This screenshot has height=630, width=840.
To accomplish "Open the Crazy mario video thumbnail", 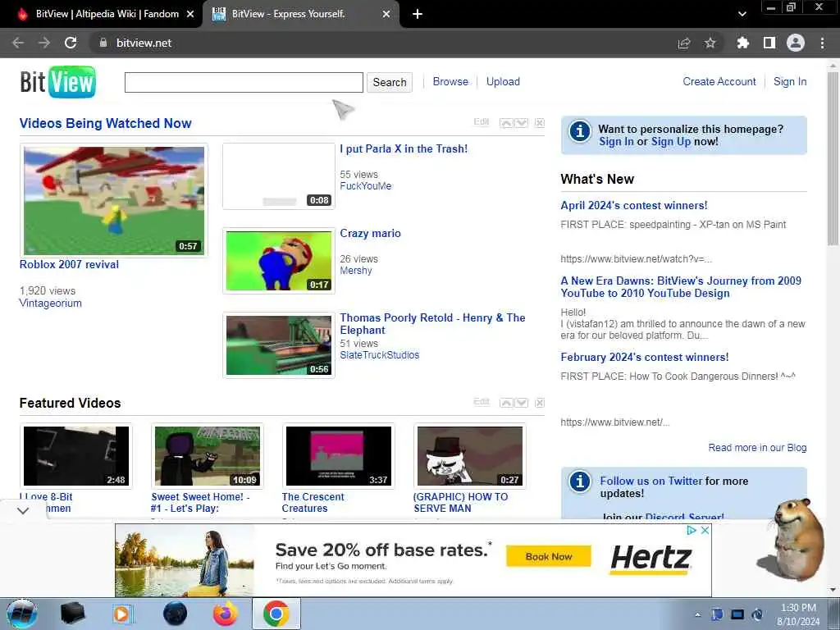I will click(279, 260).
